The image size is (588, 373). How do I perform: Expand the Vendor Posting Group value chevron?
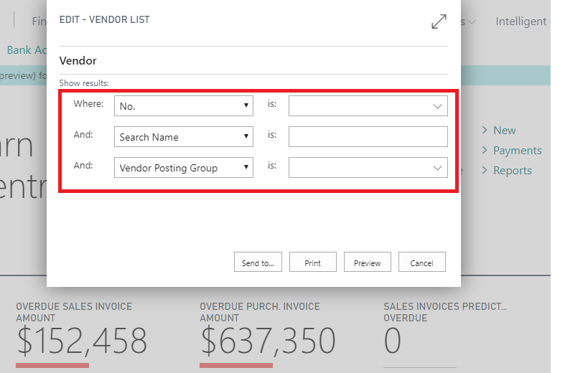coord(437,168)
